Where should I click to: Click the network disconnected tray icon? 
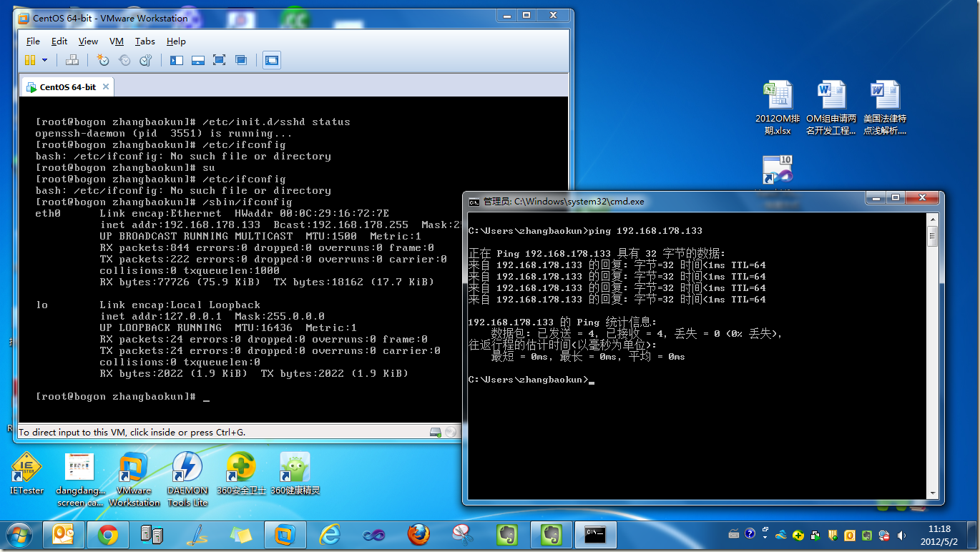(x=884, y=535)
